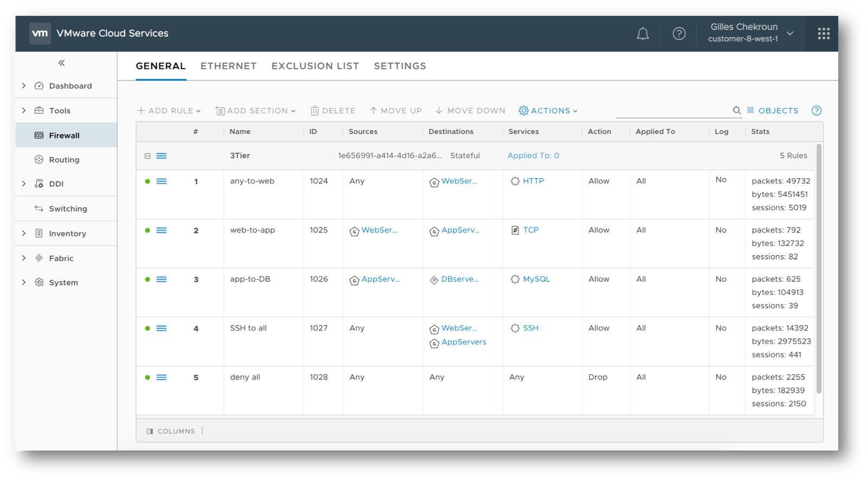The width and height of the screenshot is (868, 480).
Task: Click the Dashboard gauge icon
Action: (39, 86)
